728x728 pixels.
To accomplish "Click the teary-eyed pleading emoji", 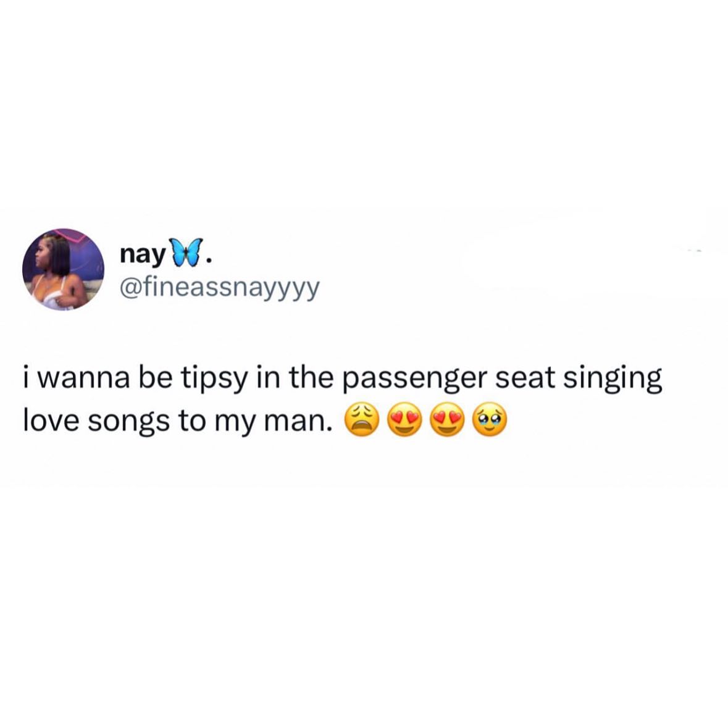I will tap(490, 420).
